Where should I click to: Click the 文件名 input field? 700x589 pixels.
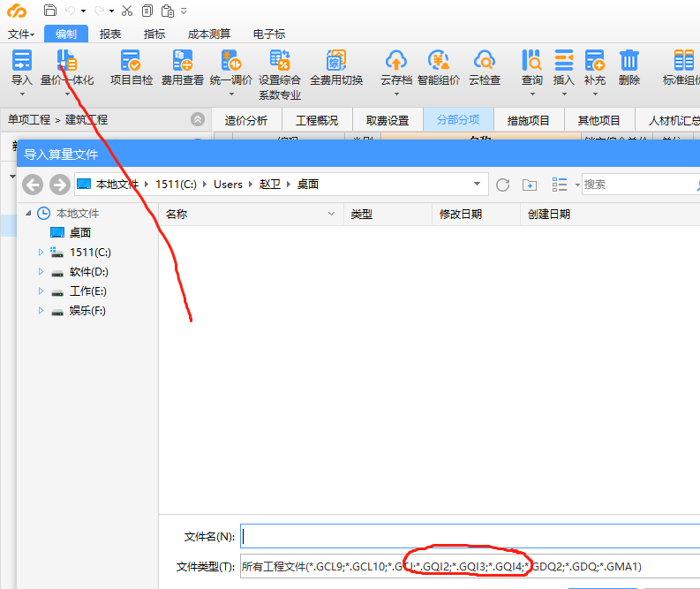coord(470,536)
